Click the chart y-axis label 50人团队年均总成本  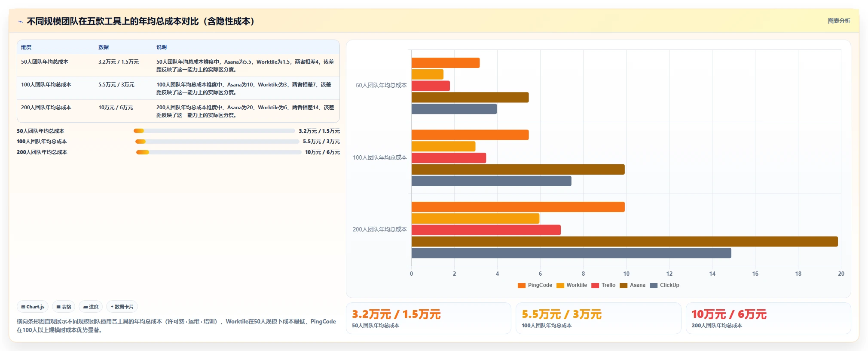pos(381,86)
